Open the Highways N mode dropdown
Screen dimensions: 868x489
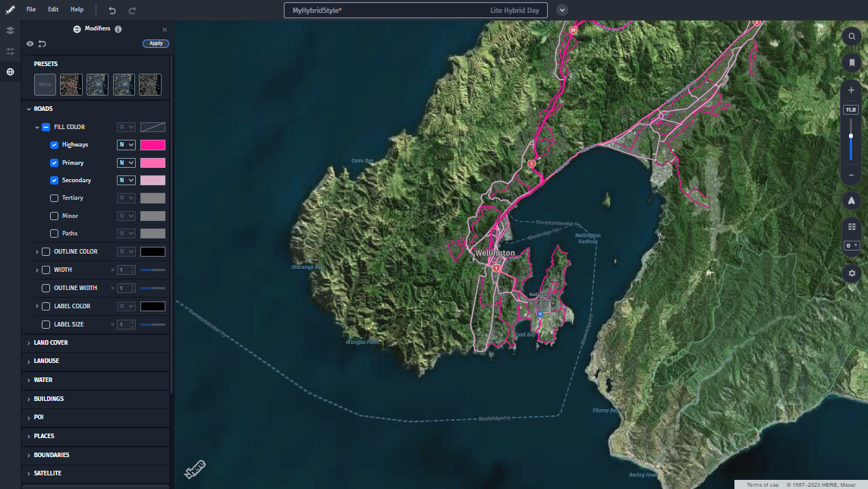coord(126,145)
